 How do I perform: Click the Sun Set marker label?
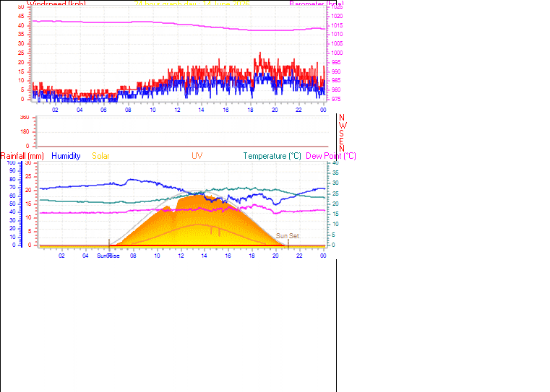coord(287,236)
